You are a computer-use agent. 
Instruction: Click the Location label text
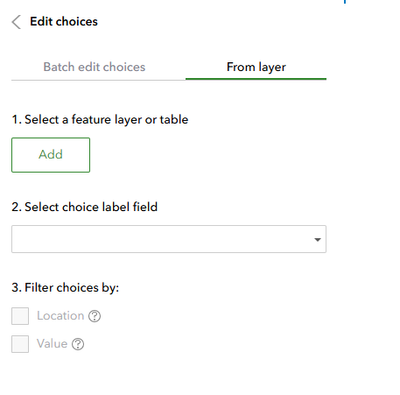pyautogui.click(x=60, y=316)
